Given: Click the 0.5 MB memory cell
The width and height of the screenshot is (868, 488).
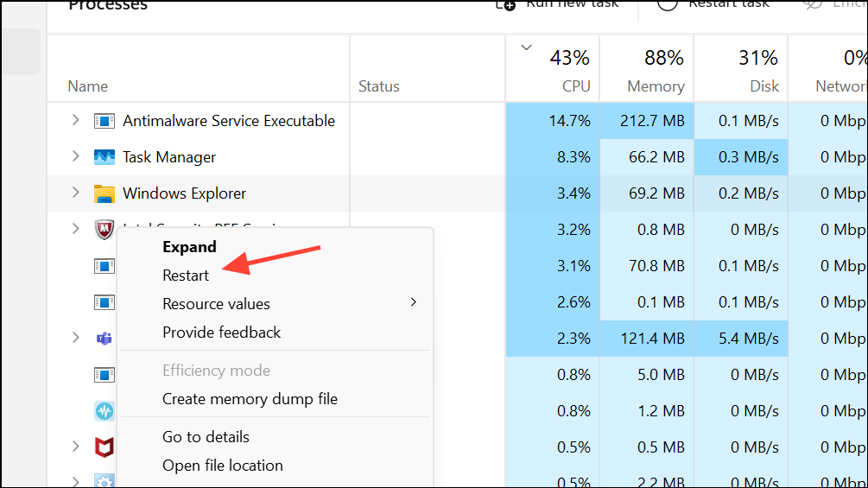Looking at the screenshot, I should [x=647, y=447].
